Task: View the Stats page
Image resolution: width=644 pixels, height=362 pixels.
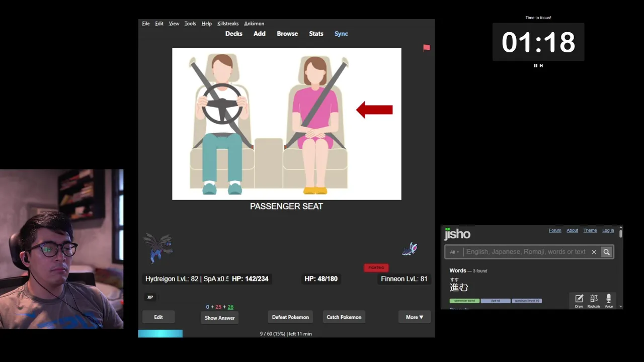Action: pyautogui.click(x=316, y=34)
